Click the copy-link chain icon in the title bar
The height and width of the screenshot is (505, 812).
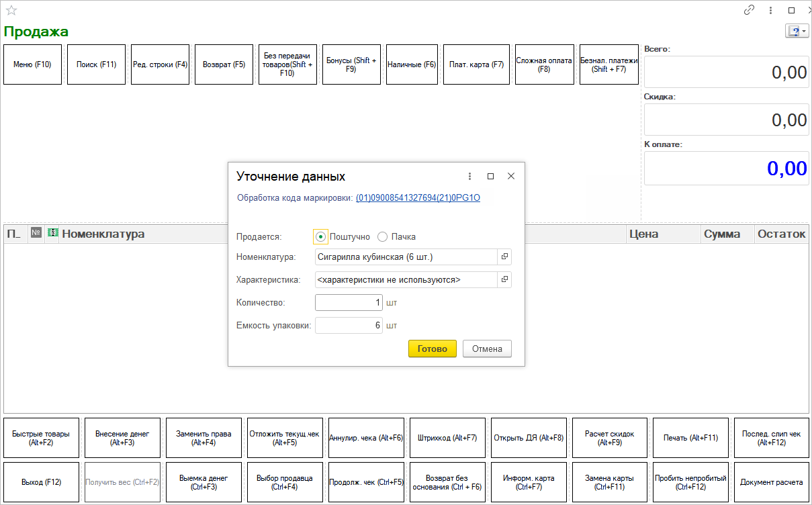(x=750, y=10)
